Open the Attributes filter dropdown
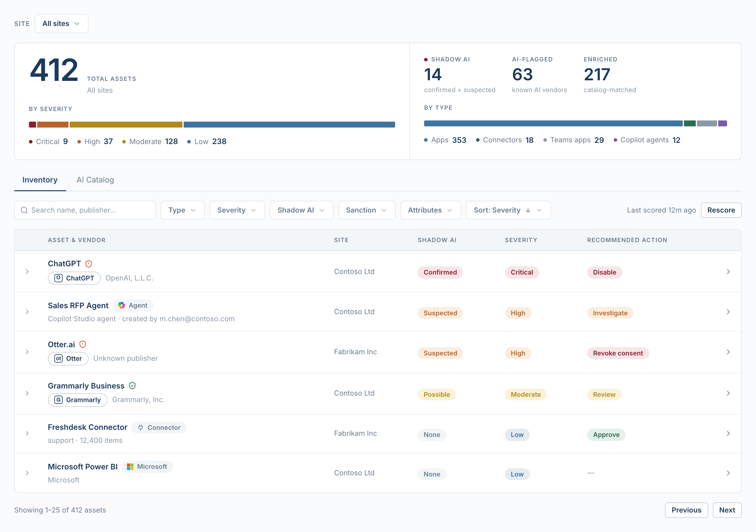This screenshot has width=756, height=532. coord(431,210)
